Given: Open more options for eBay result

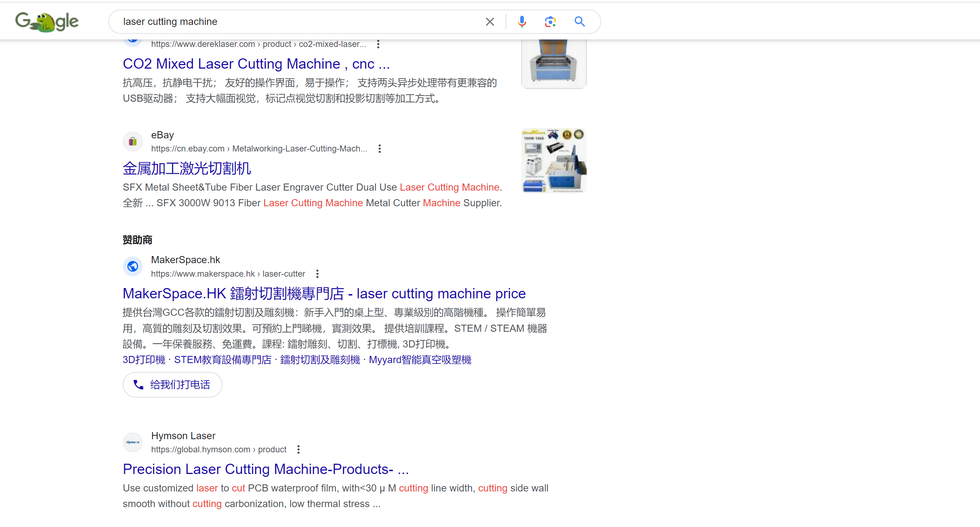Looking at the screenshot, I should (379, 149).
